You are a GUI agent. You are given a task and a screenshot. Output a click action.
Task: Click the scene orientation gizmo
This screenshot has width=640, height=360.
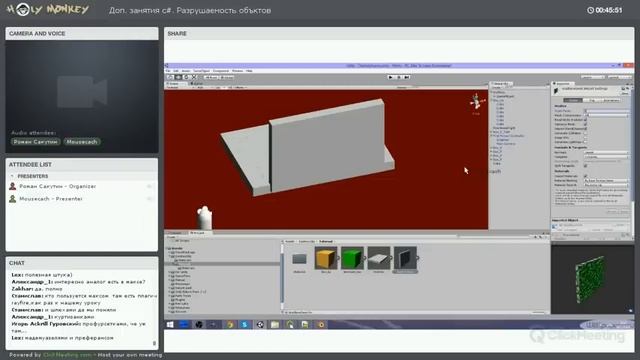point(476,102)
